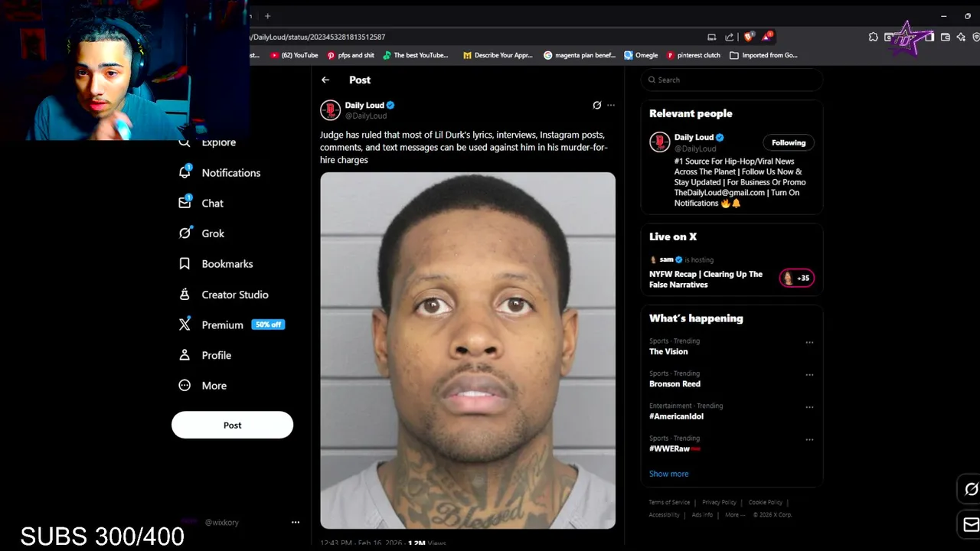The height and width of the screenshot is (551, 980).
Task: Click the X Search field
Action: [731, 80]
